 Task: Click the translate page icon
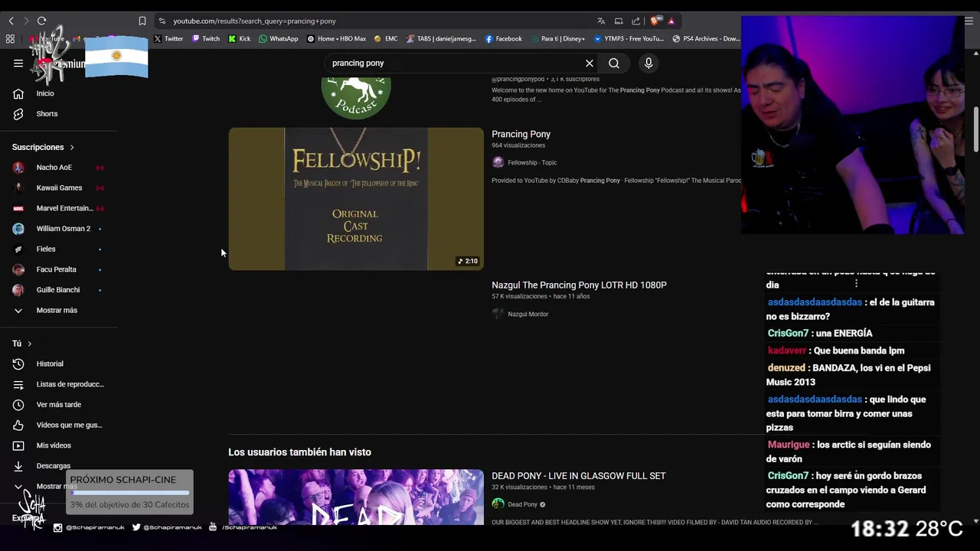point(601,21)
